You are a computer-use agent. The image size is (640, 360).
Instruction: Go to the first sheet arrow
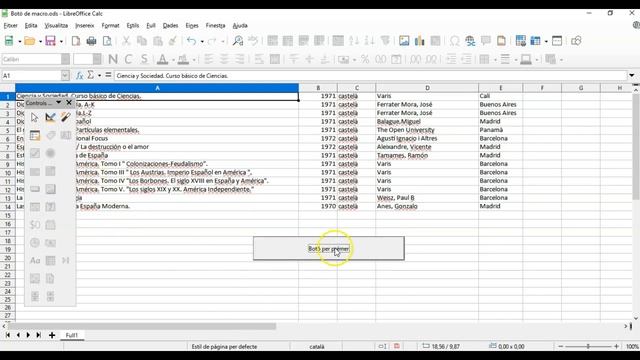pos(8,335)
